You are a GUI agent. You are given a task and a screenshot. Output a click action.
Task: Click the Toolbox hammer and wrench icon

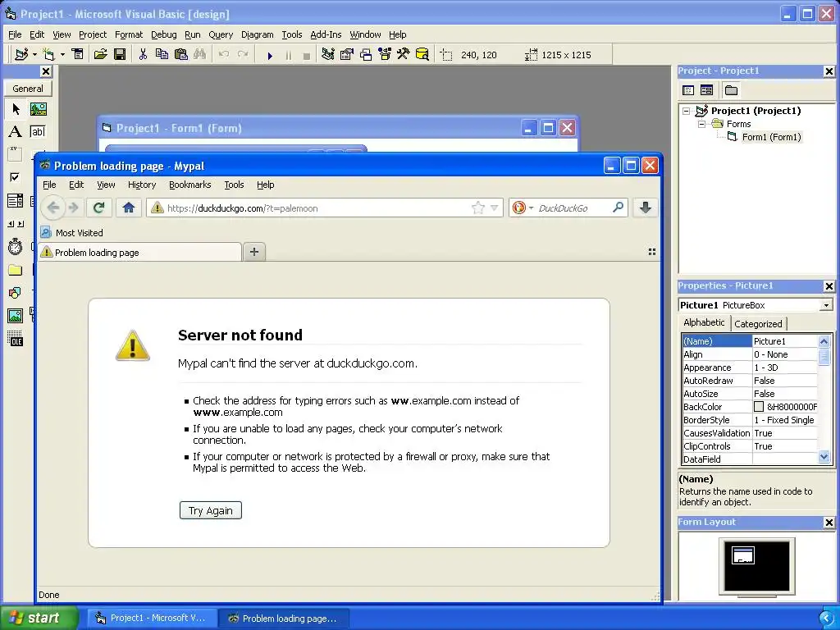tap(403, 54)
